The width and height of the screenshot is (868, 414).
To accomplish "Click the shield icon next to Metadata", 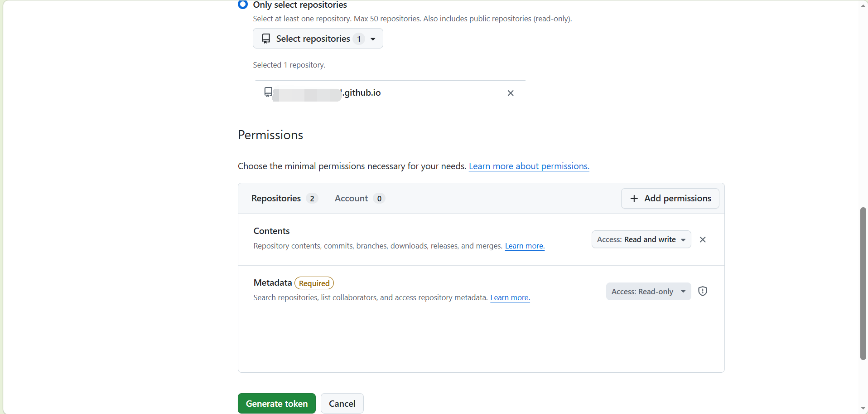I will pyautogui.click(x=703, y=291).
